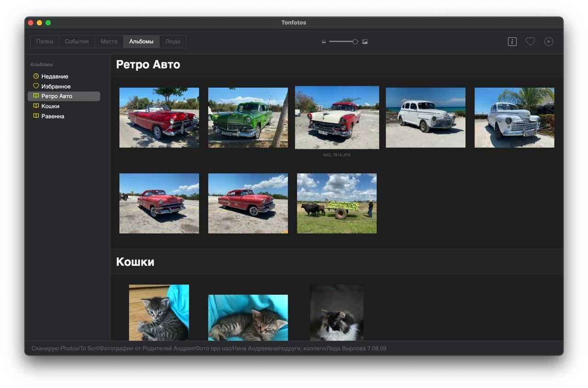The image size is (588, 388).
Task: Click the heart favorite icon in toolbar
Action: tap(531, 41)
